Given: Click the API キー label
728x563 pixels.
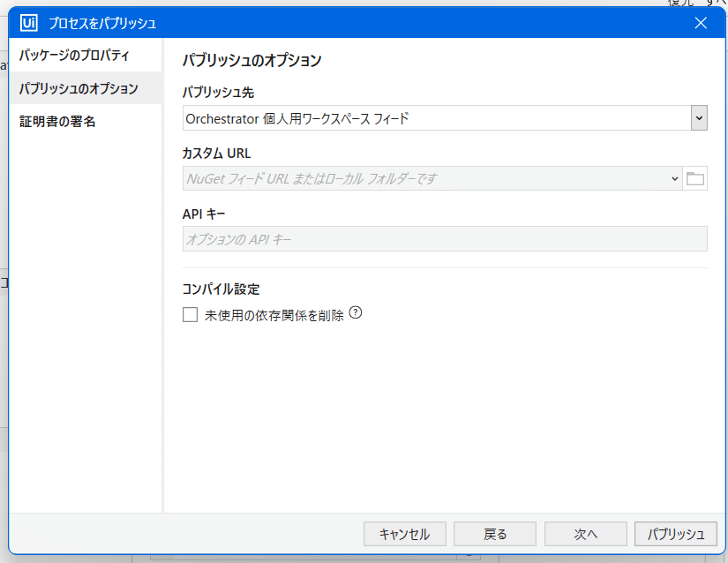Looking at the screenshot, I should click(203, 214).
